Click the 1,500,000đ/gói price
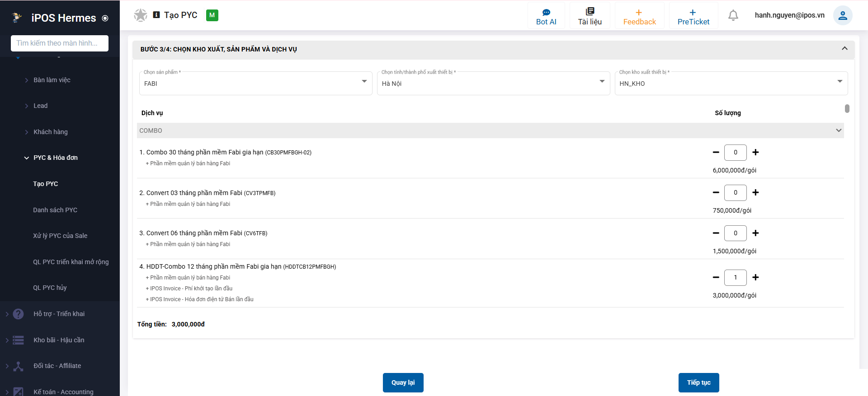The image size is (868, 396). click(735, 251)
